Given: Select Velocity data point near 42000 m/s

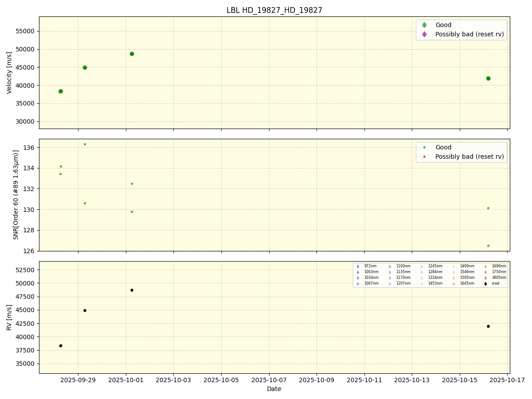Looking at the screenshot, I should coord(488,78).
